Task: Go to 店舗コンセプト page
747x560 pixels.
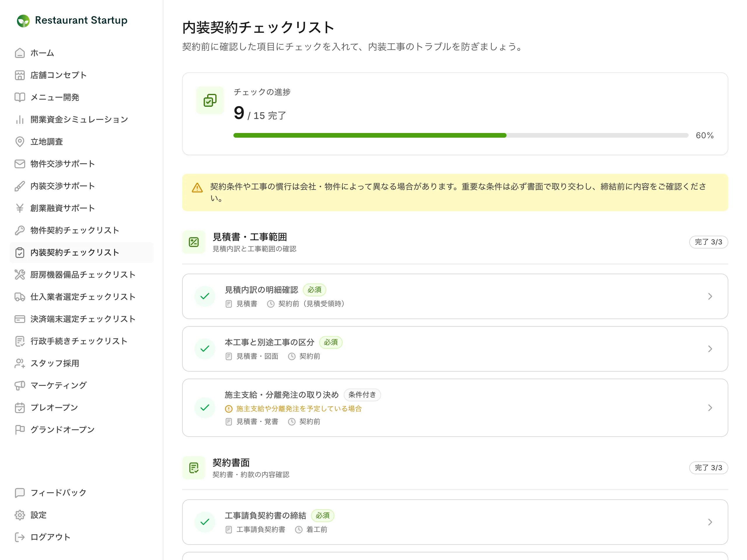Action: click(x=81, y=75)
